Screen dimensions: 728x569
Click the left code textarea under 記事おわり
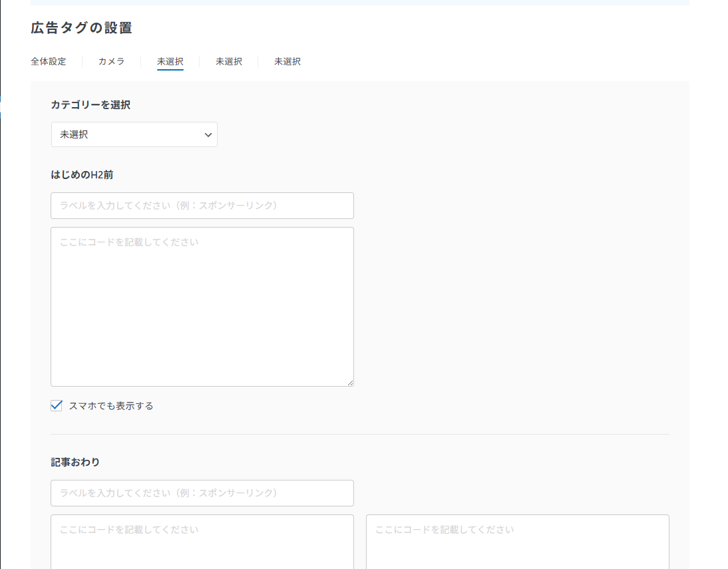click(x=202, y=542)
